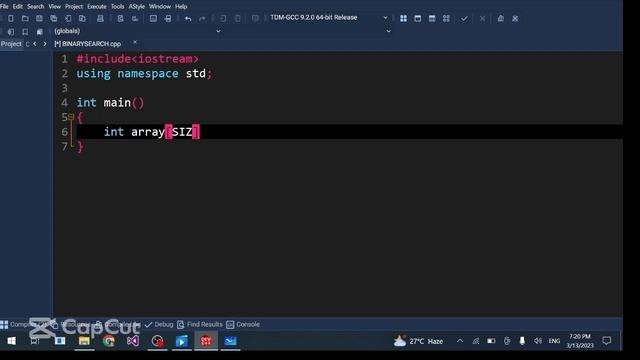
Task: Save all open files toolbar icon
Action: tap(53, 18)
